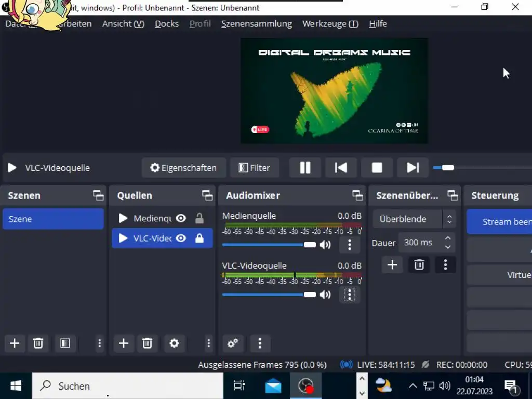Add a new scene with plus button

tap(15, 343)
